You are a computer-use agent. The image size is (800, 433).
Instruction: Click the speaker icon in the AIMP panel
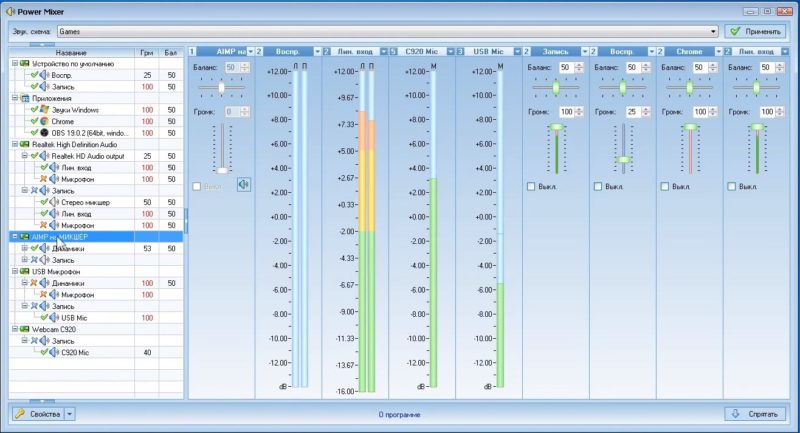243,185
